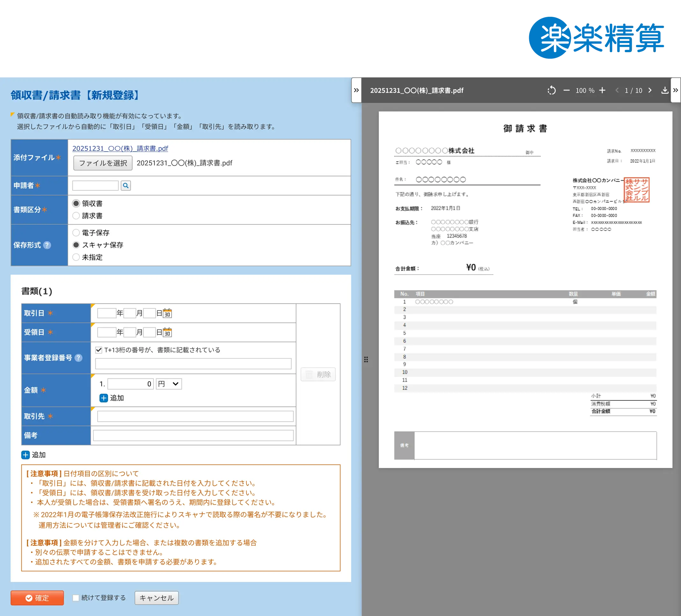Rotate the PDF preview
The image size is (681, 616).
(552, 90)
